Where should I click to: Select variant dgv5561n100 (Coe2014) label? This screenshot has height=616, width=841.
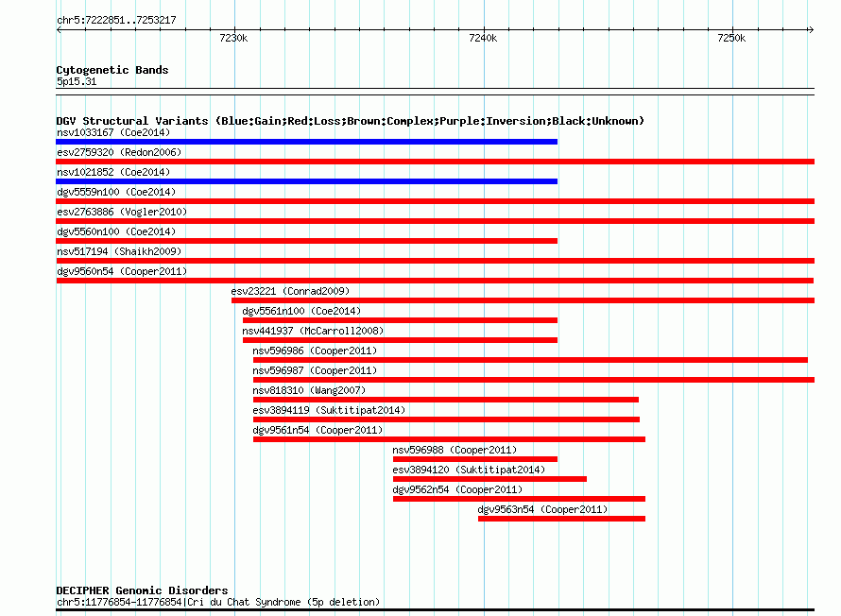301,311
